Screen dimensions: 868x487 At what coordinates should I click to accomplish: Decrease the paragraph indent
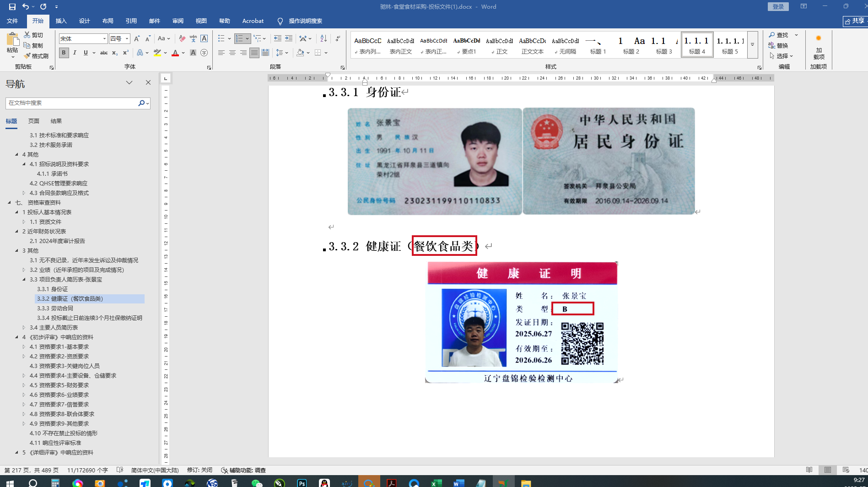point(277,39)
